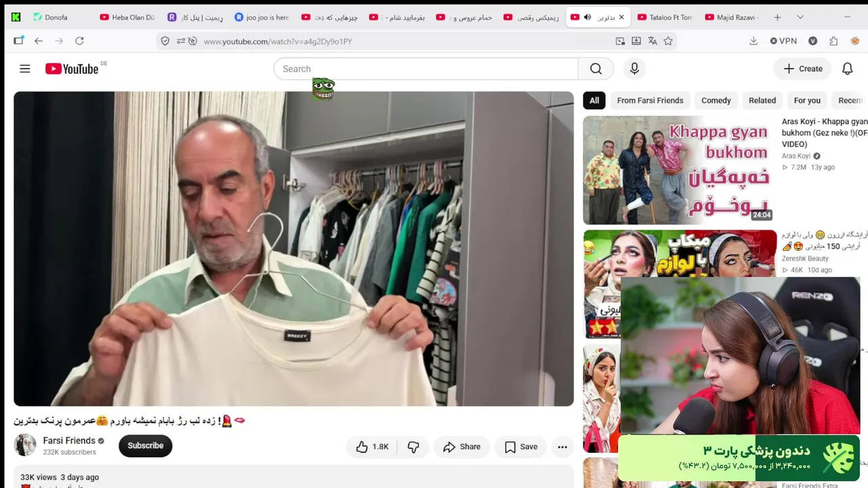The height and width of the screenshot is (488, 868).
Task: Switch to the joo joo is here tab
Action: coord(262,17)
